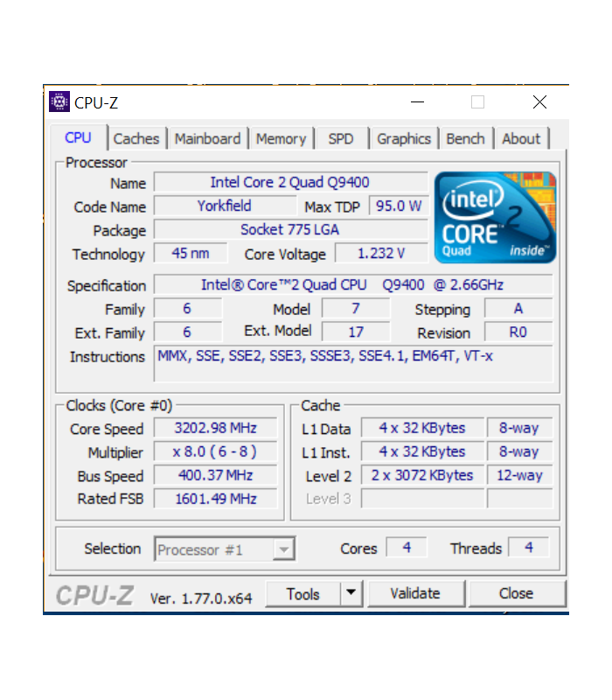Image resolution: width=612 pixels, height=700 pixels.
Task: Click the Ext. Family value 6
Action: [187, 332]
